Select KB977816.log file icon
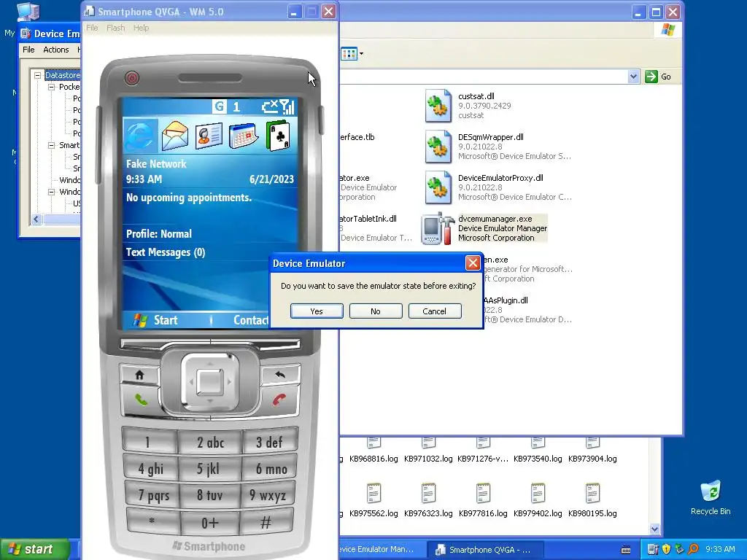The width and height of the screenshot is (747, 560). [x=483, y=494]
